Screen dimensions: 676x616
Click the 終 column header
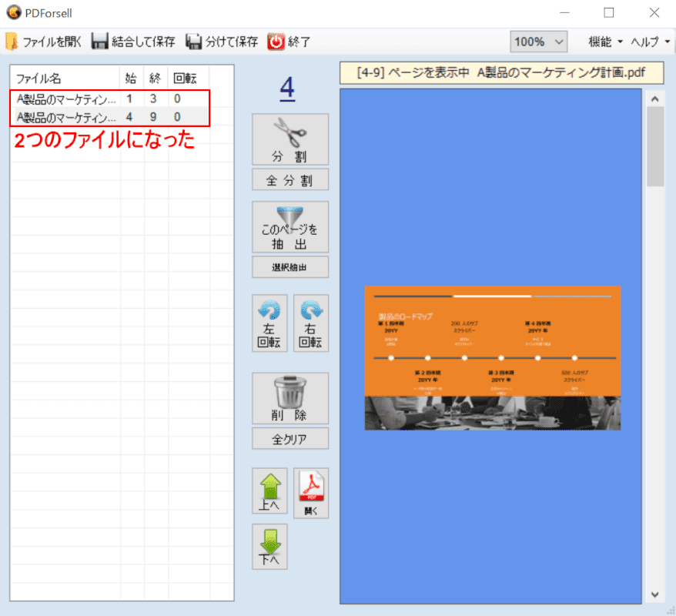(156, 79)
